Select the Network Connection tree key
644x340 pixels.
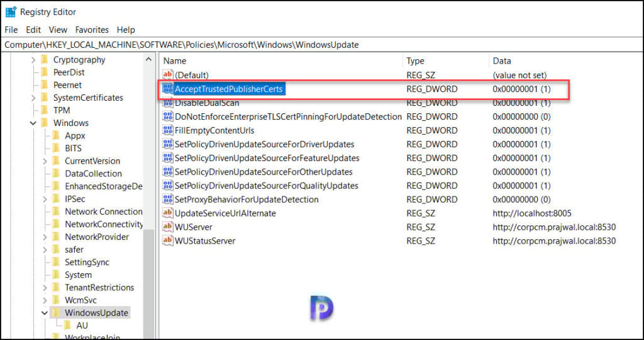click(x=104, y=212)
